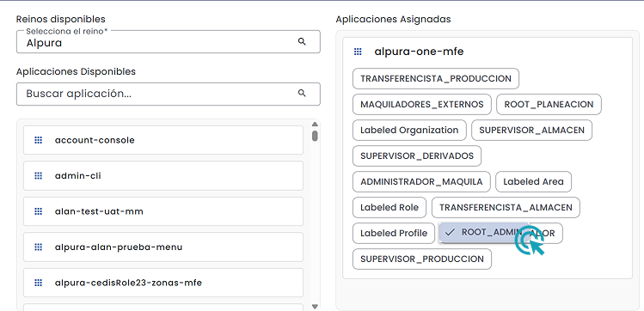Toggle the ADMINISTRADOR_MAQUILA role chip
The height and width of the screenshot is (311, 644).
[421, 182]
